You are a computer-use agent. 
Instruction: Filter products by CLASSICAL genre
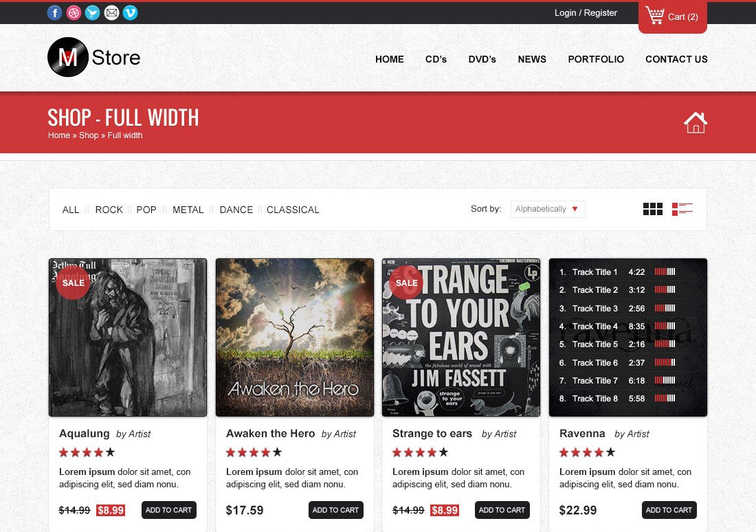293,210
